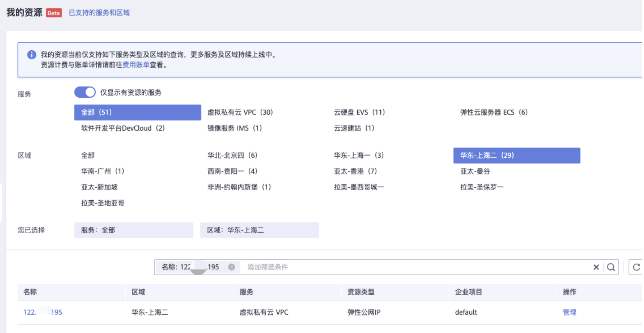
Task: Choose the ECS (6) service filter
Action: click(494, 112)
